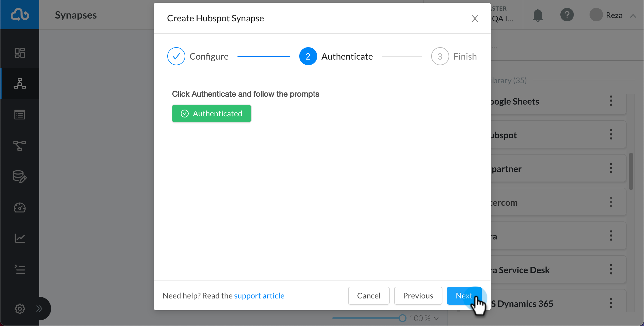Viewport: 644px width, 326px height.
Task: Open the workflow flow icon in sidebar
Action: (20, 146)
